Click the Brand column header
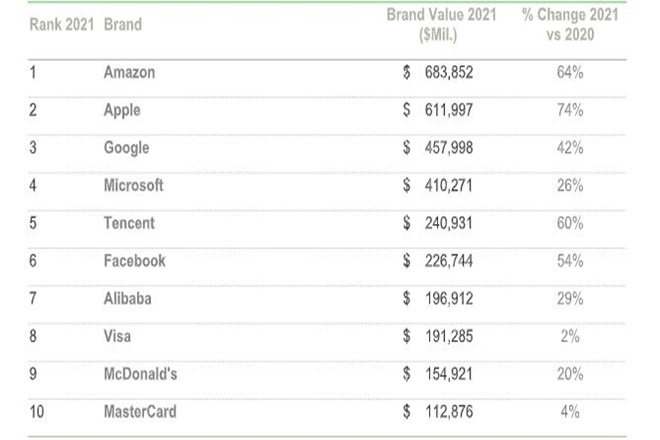Viewport: 660px width, 440px height. [x=123, y=25]
